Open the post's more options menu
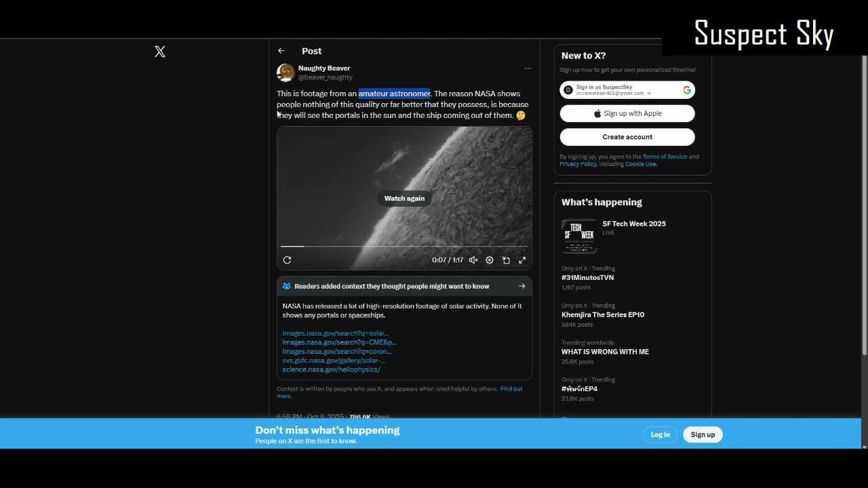Screen dimensions: 868x488 click(528, 68)
